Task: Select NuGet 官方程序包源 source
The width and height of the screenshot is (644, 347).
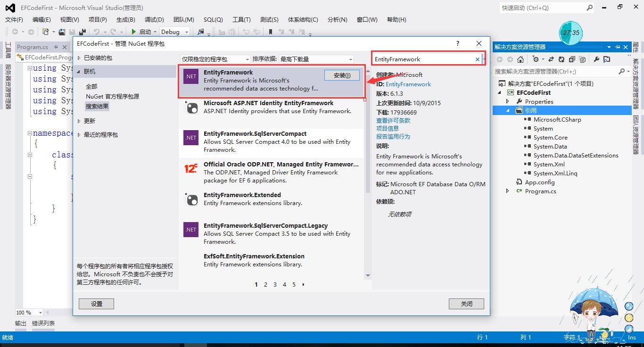Action: coord(112,96)
